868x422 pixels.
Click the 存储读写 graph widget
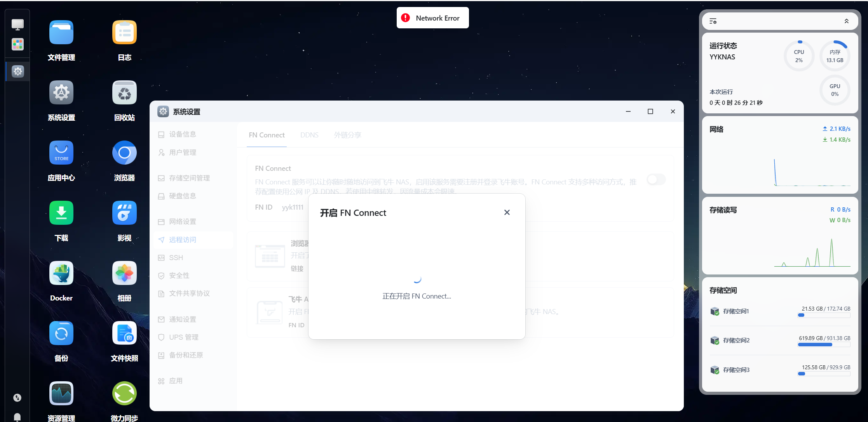point(780,236)
